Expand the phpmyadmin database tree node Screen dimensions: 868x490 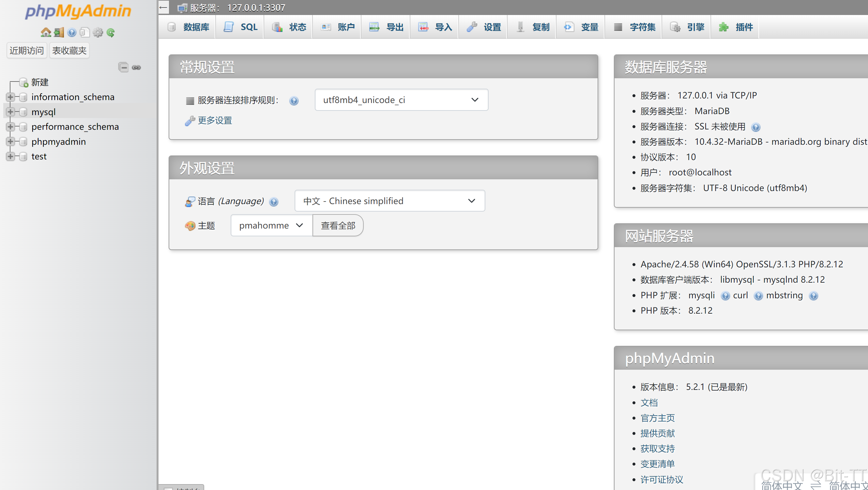pos(10,141)
